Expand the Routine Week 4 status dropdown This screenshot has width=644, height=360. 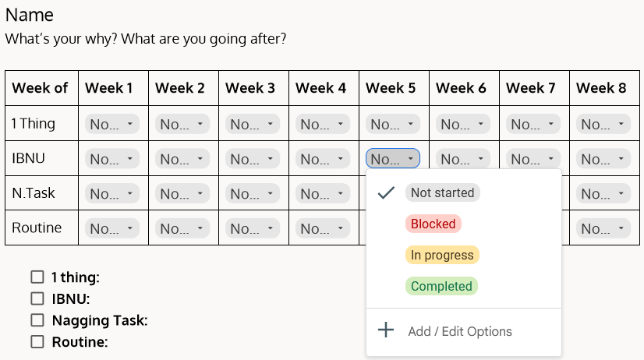click(323, 228)
